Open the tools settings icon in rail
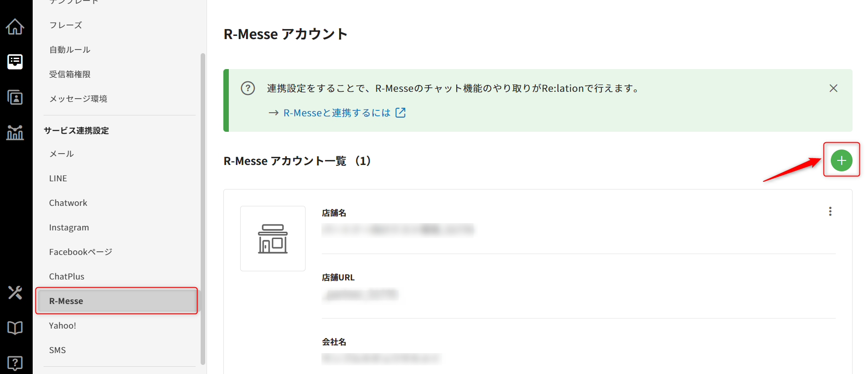The width and height of the screenshot is (868, 374). 15,292
